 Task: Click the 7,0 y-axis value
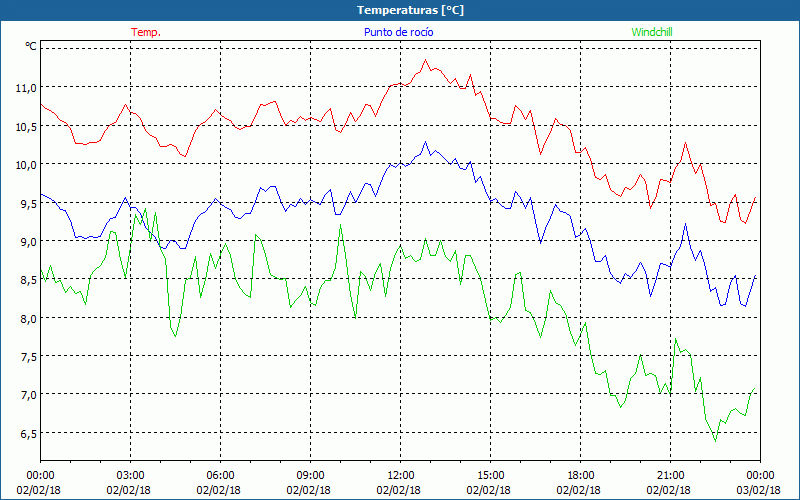click(29, 395)
